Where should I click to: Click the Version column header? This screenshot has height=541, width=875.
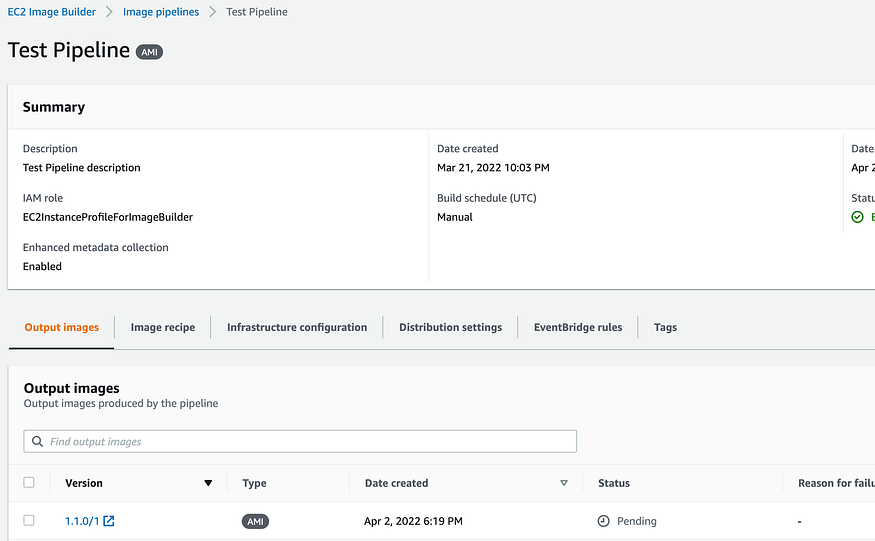click(x=84, y=483)
